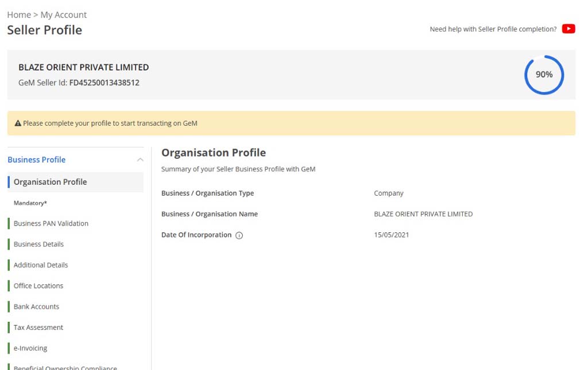Click 'Need help with Seller Profile completion?' text
The width and height of the screenshot is (588, 370).
tap(493, 29)
